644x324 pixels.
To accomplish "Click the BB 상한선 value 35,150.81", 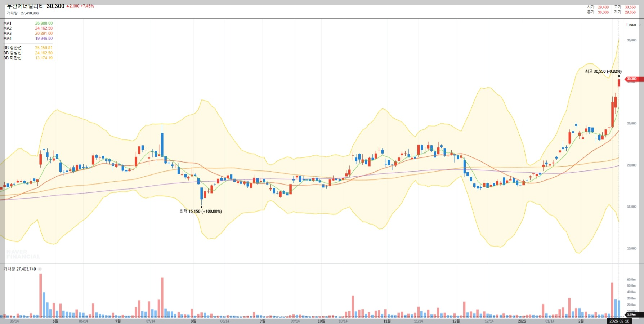I will [x=44, y=48].
